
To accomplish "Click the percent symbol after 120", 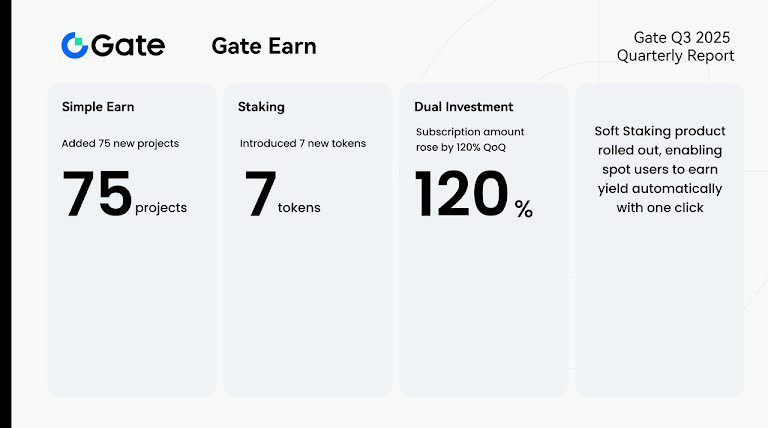I will pyautogui.click(x=523, y=209).
